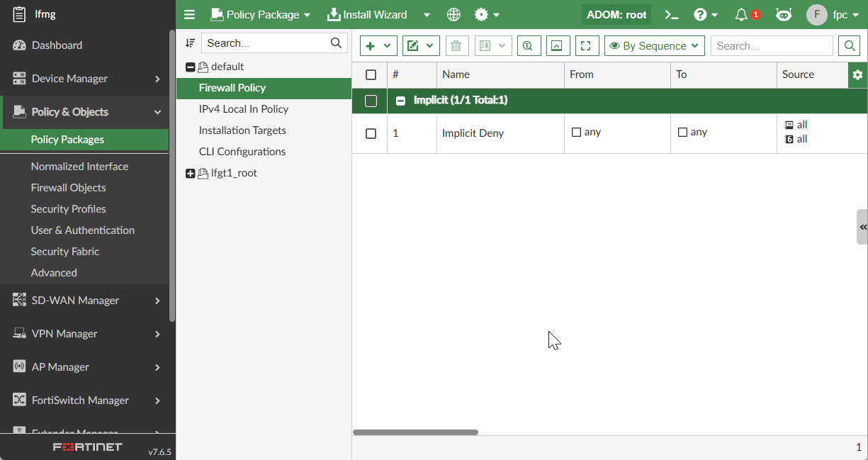
Task: Tick the Implicit section checkbox
Action: coord(371,101)
